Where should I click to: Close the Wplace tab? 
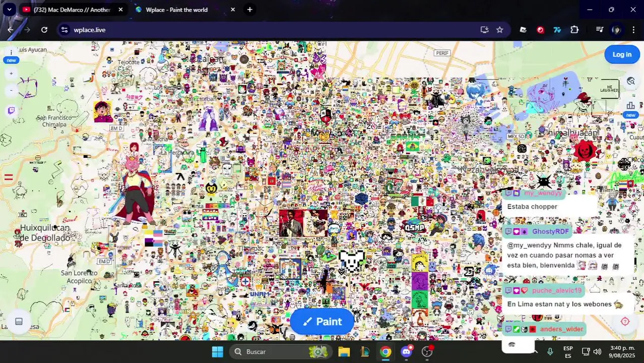232,10
